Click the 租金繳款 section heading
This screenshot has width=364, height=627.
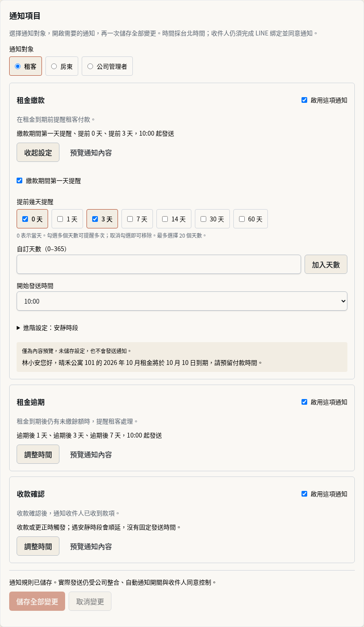(31, 100)
